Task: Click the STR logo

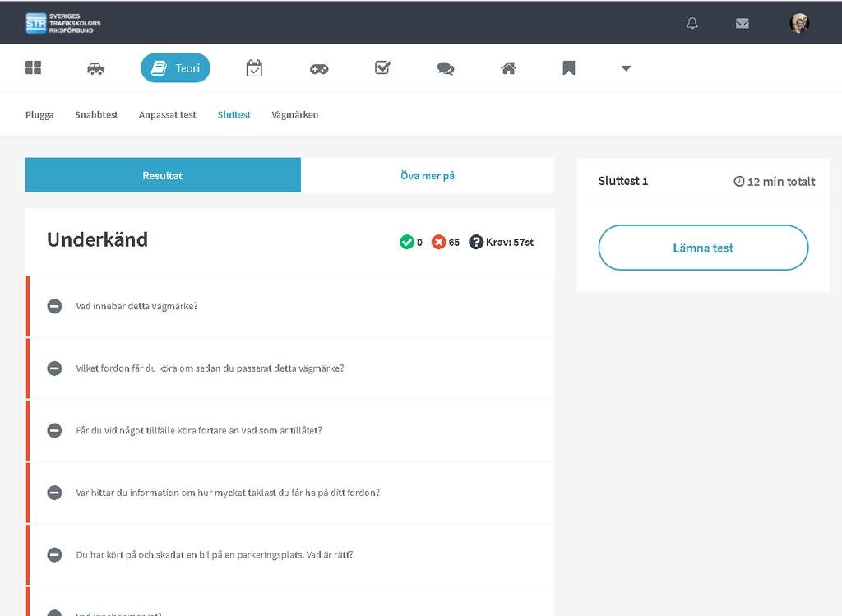Action: pos(63,23)
